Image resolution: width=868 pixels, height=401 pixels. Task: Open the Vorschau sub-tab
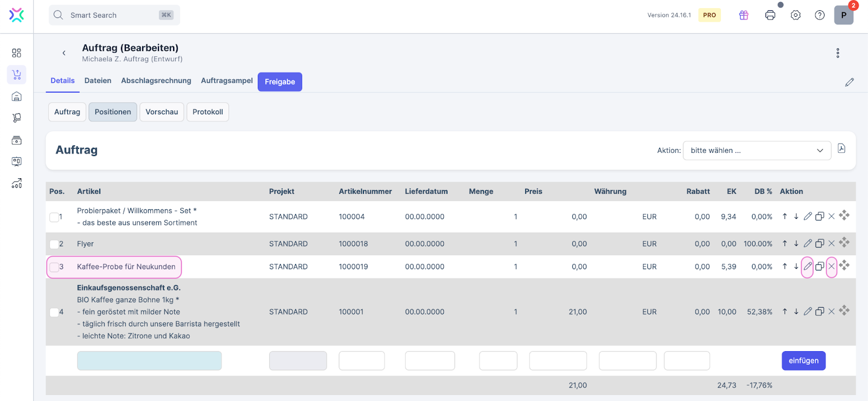coord(162,112)
